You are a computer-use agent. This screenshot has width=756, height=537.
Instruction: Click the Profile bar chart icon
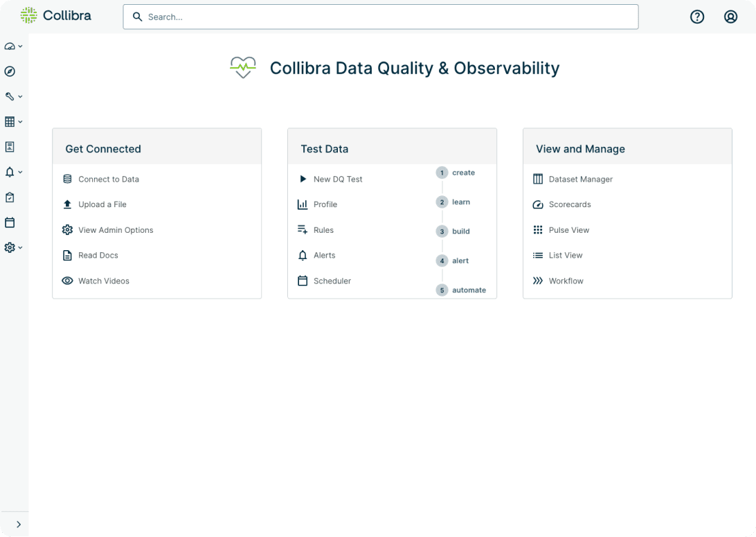click(x=303, y=204)
